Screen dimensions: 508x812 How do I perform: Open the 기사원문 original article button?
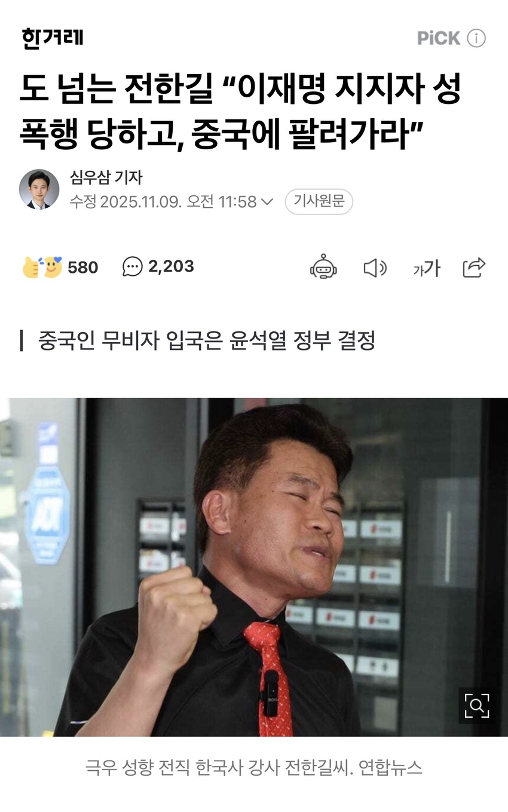(x=319, y=202)
